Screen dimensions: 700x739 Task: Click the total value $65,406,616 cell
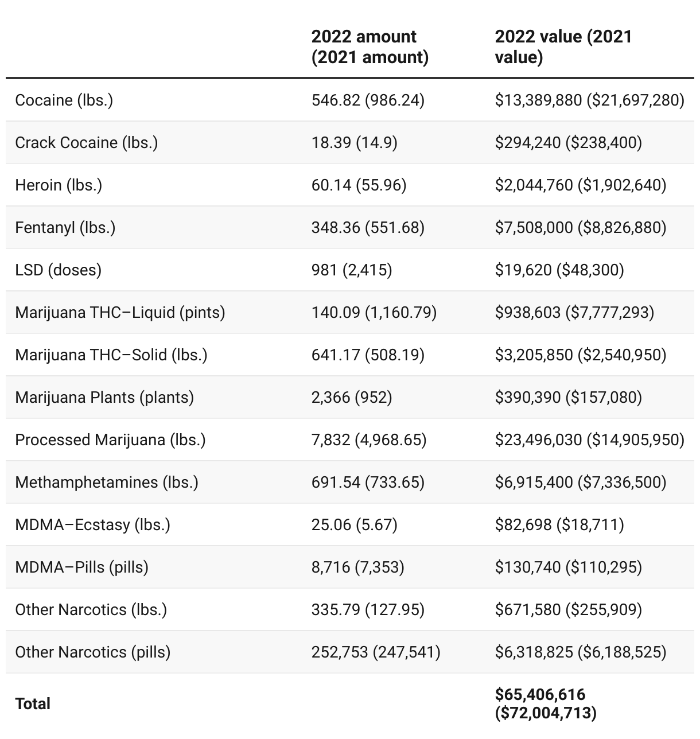click(546, 703)
